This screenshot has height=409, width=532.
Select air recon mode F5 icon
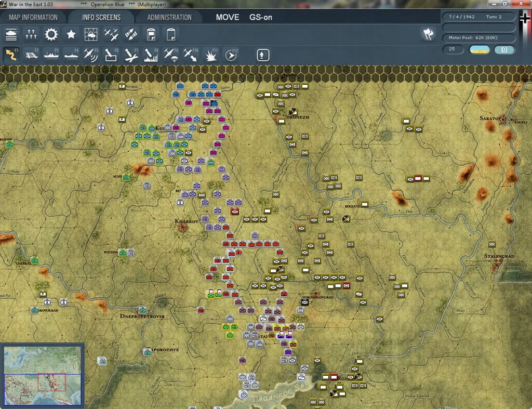[x=91, y=55]
